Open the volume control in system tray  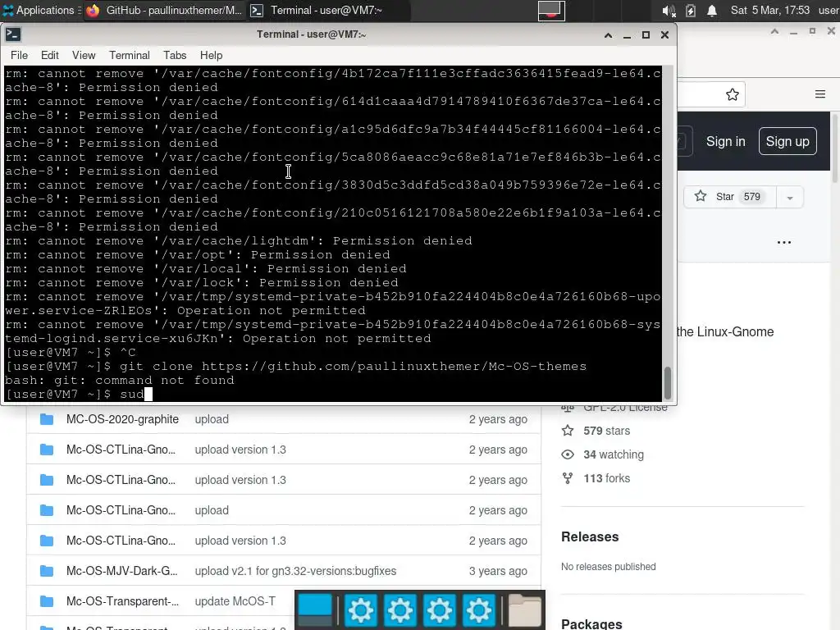point(668,11)
